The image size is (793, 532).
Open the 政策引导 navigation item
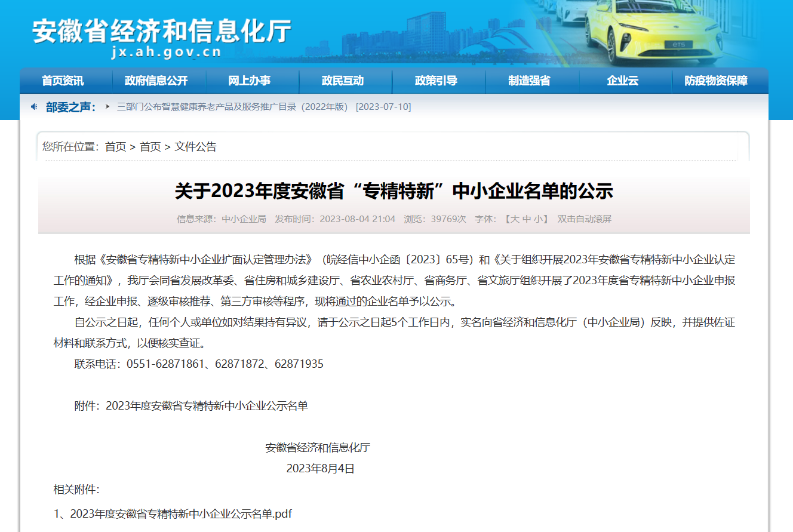(436, 81)
